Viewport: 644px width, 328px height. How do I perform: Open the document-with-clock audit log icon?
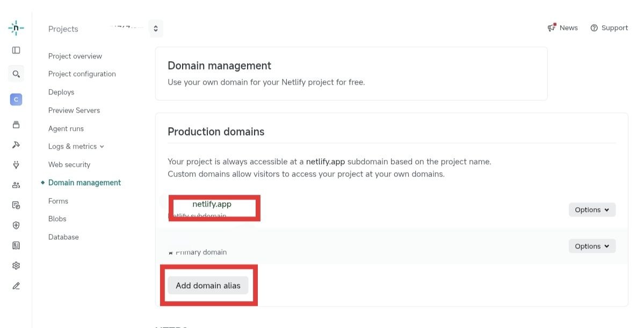pyautogui.click(x=16, y=205)
